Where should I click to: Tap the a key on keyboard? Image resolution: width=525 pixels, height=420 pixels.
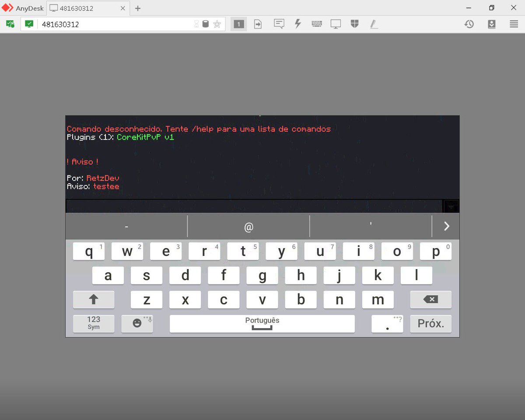pyautogui.click(x=108, y=276)
